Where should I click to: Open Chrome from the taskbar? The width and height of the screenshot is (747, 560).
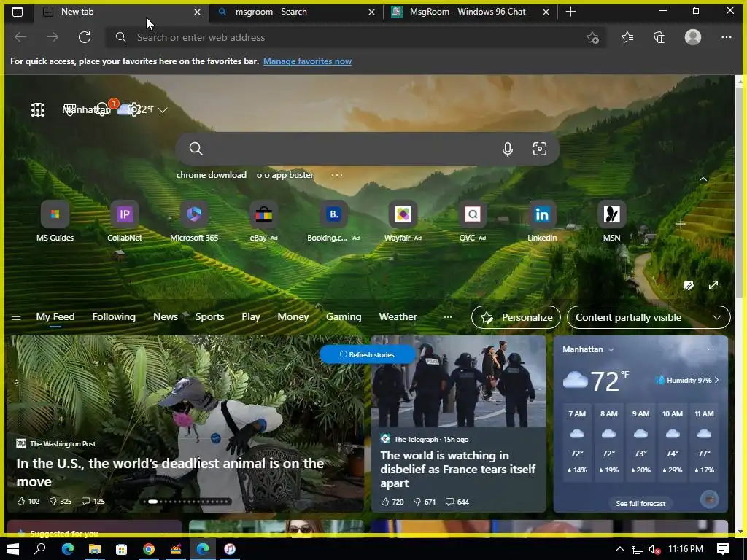pos(149,549)
